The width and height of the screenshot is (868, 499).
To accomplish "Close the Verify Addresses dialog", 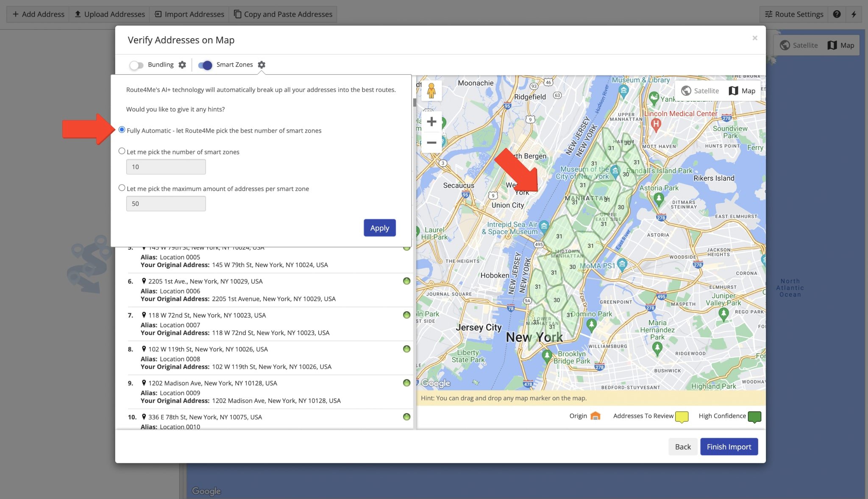I will (755, 38).
